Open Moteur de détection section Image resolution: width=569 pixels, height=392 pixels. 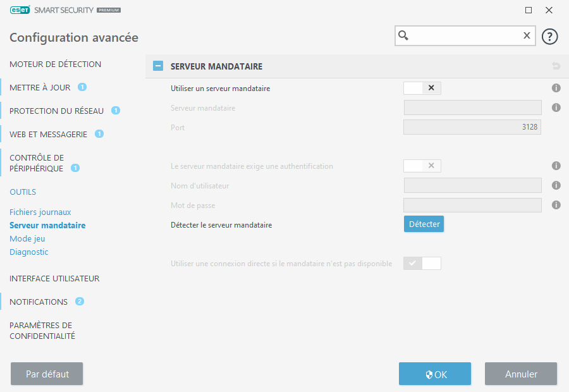click(55, 64)
